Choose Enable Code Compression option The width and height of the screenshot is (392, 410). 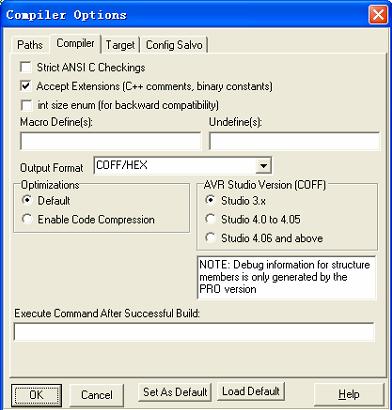coord(26,219)
